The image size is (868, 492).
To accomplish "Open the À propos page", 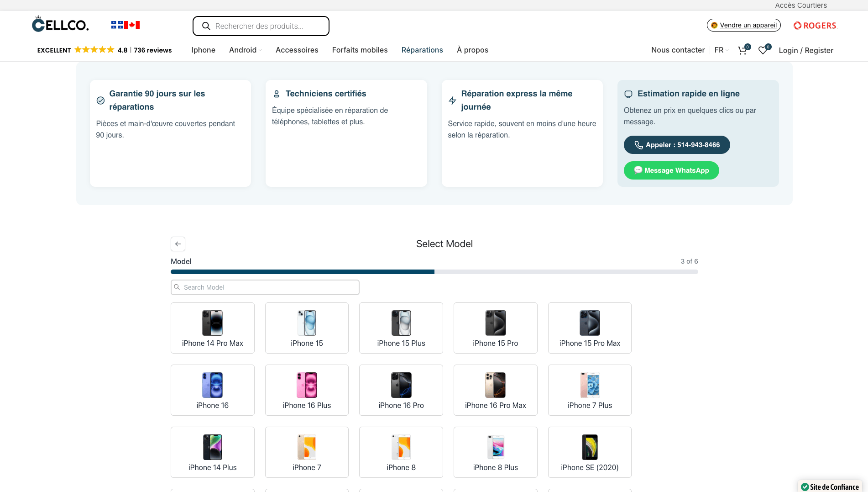I will 472,50.
